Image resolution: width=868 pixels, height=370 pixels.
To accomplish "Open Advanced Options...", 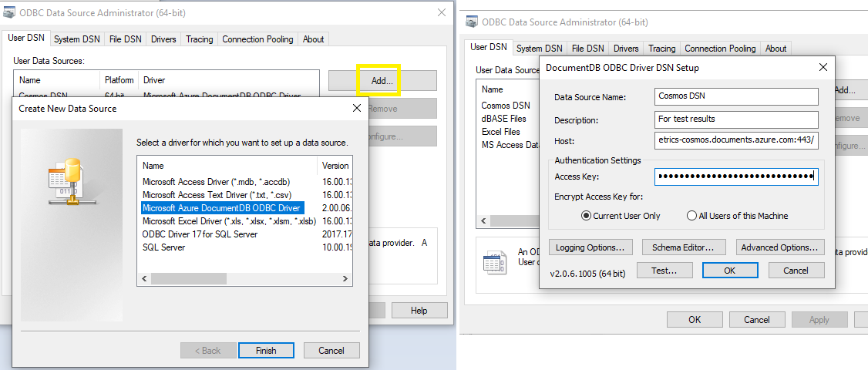I will click(x=779, y=247).
